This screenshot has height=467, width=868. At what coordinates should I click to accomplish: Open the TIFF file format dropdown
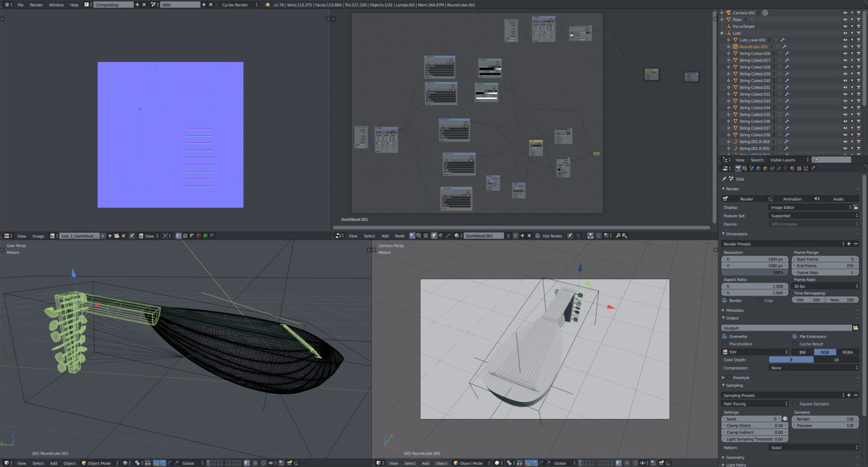[x=754, y=352]
